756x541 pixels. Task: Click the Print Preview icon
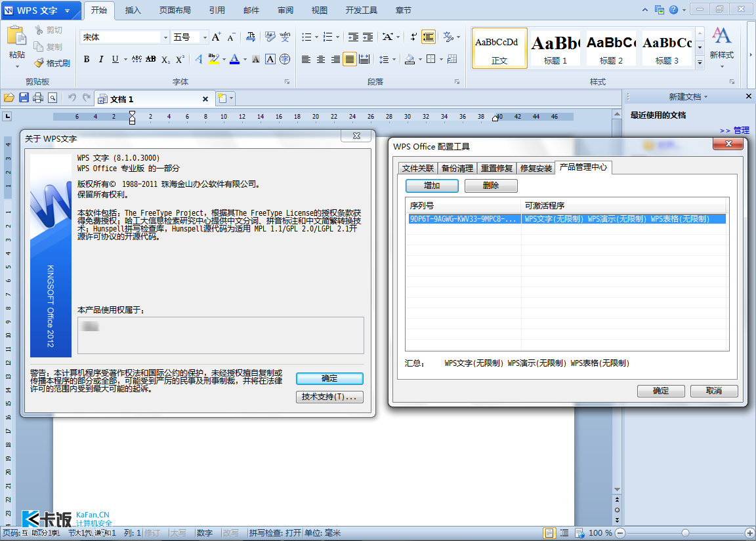52,98
